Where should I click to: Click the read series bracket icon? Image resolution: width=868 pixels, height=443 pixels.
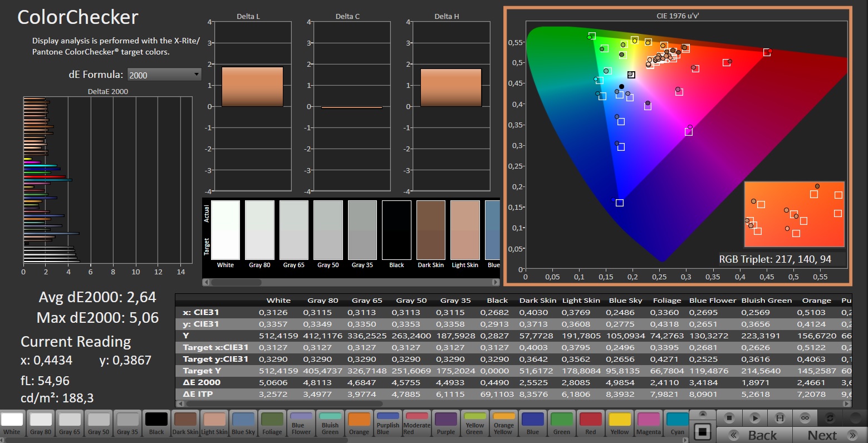pyautogui.click(x=780, y=417)
